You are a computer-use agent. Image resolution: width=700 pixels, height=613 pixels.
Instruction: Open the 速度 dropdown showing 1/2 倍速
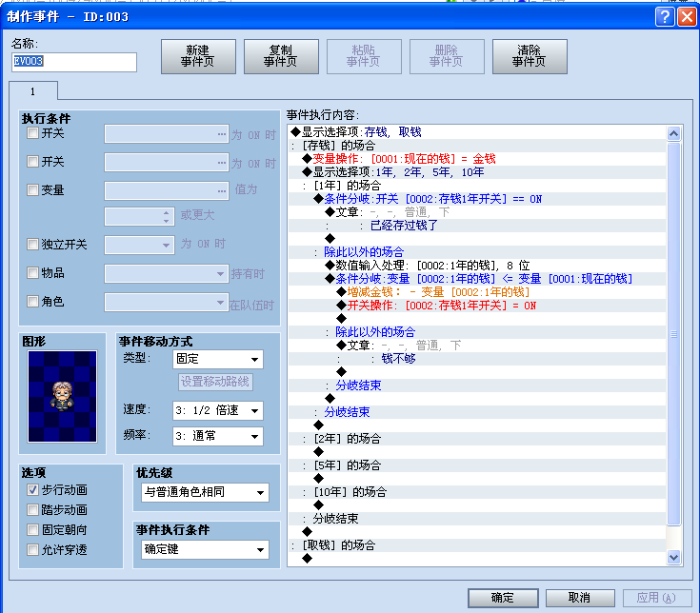click(218, 410)
